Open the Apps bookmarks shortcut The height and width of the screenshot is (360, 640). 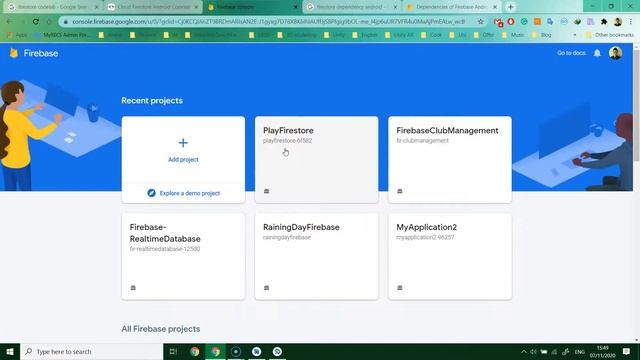pyautogui.click(x=17, y=35)
